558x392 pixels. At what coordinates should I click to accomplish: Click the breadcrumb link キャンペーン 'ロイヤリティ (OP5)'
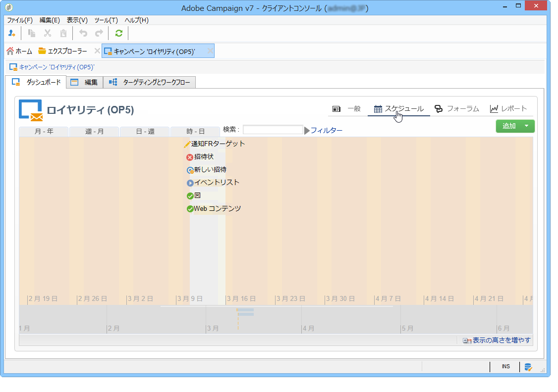coord(56,67)
